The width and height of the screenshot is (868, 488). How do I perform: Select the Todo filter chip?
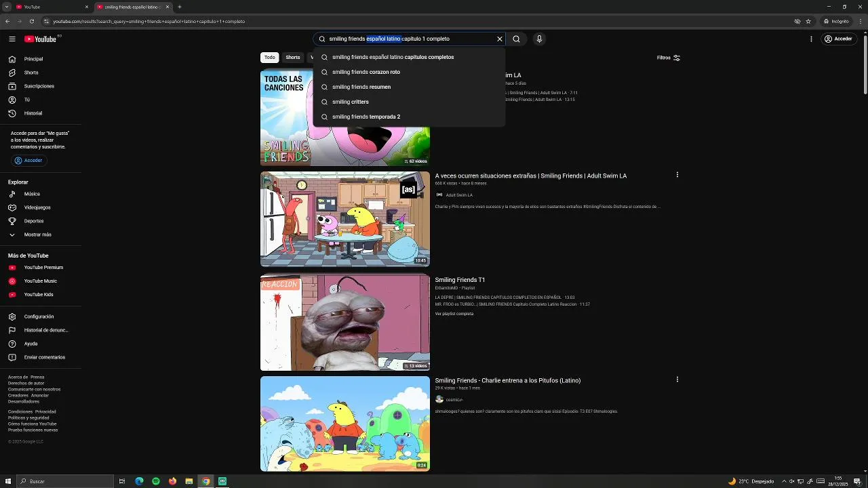270,58
